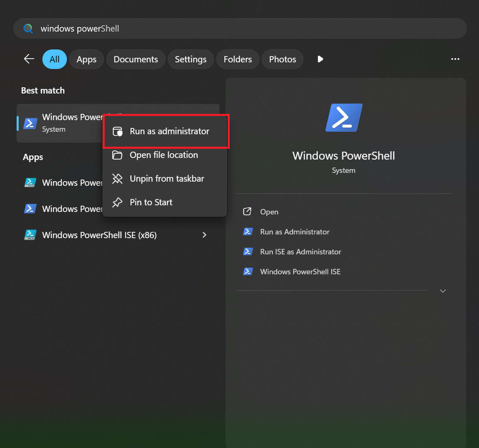Click Open in the right pane
The image size is (479, 448).
(x=269, y=212)
